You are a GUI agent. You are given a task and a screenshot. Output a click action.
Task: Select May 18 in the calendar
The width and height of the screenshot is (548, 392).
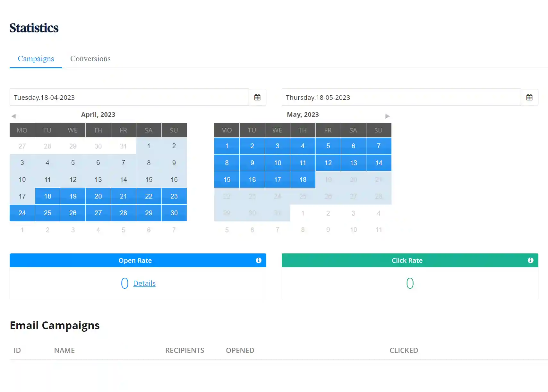303,180
